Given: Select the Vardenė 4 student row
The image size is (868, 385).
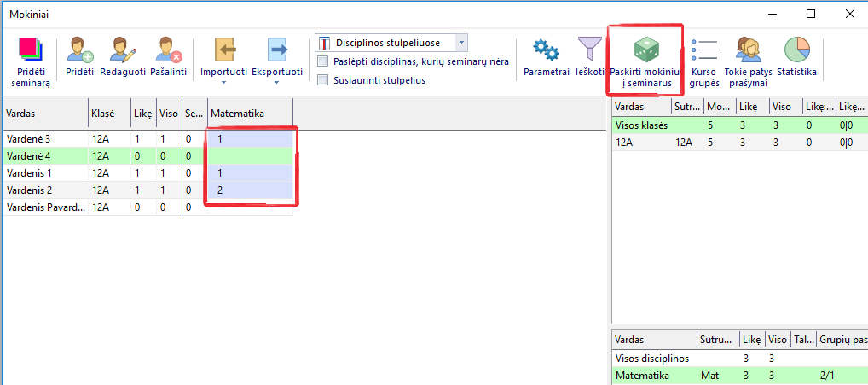Looking at the screenshot, I should 43,156.
